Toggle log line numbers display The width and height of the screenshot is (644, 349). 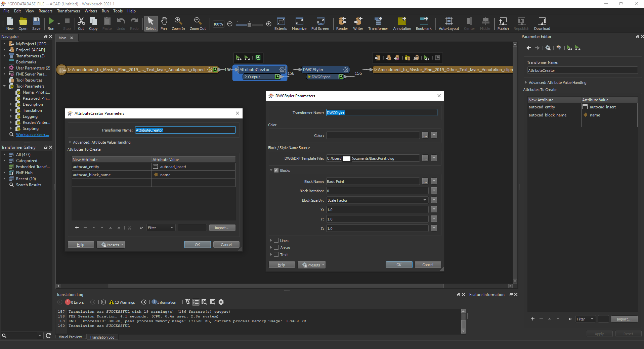pyautogui.click(x=196, y=302)
